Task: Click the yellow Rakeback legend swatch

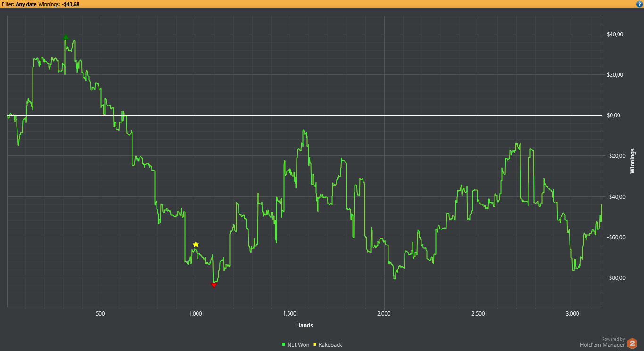Action: pos(315,345)
